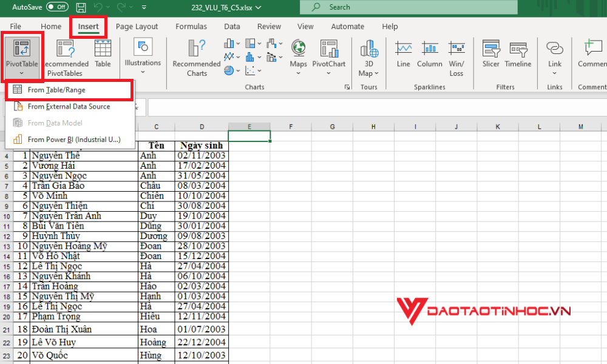Viewport: 607px width, 364px height.
Task: Click the PivotChart icon
Action: 329,48
